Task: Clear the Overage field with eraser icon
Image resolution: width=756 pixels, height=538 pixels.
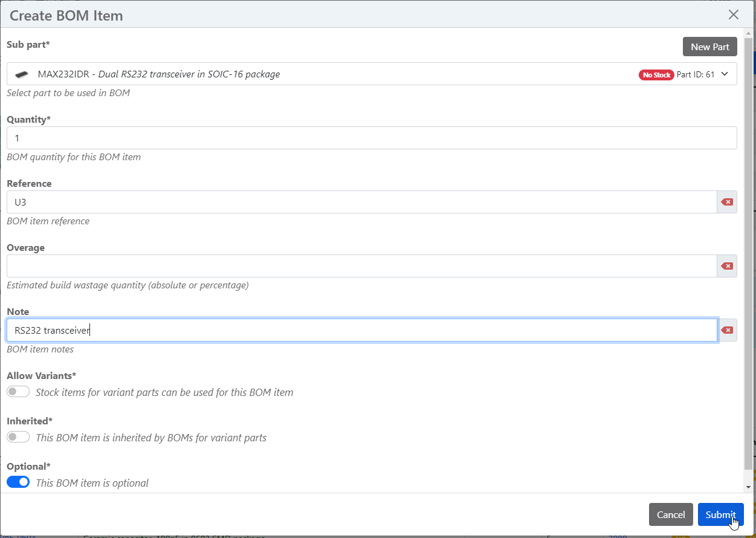Action: 727,266
